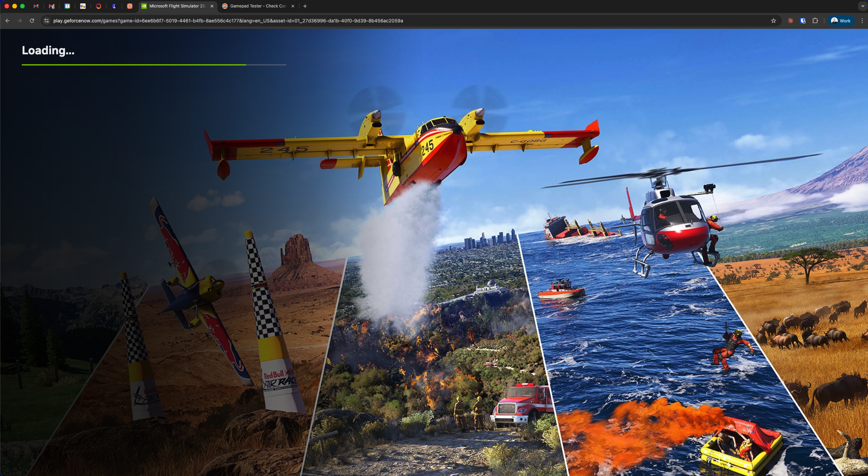The width and height of the screenshot is (868, 476).
Task: Close the browser window with red button
Action: point(6,6)
